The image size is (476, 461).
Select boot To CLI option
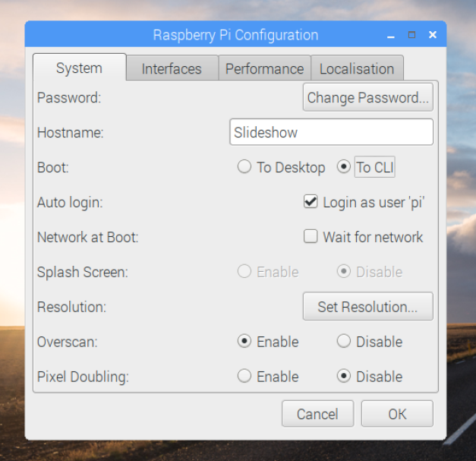344,167
